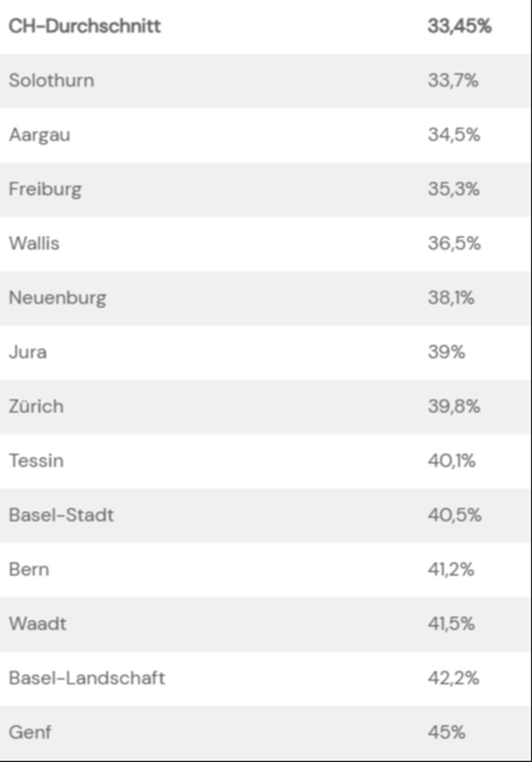532x762 pixels.
Task: Click the Jura canton name
Action: pos(28,352)
